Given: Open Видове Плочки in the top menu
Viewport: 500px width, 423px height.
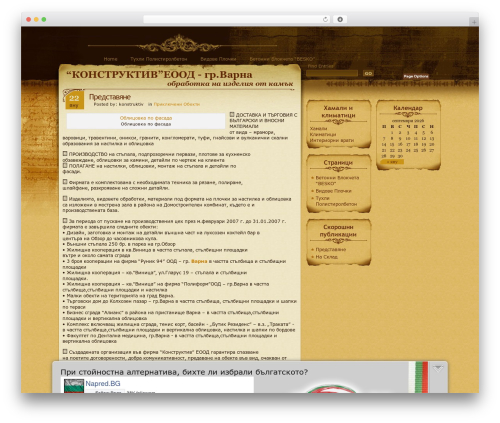Looking at the screenshot, I should [218, 59].
